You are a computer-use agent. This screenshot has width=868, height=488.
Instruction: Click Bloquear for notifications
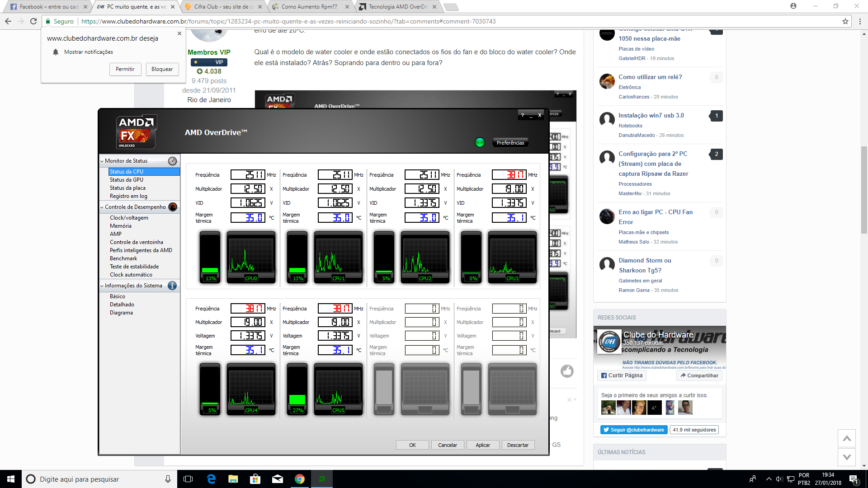pos(162,69)
